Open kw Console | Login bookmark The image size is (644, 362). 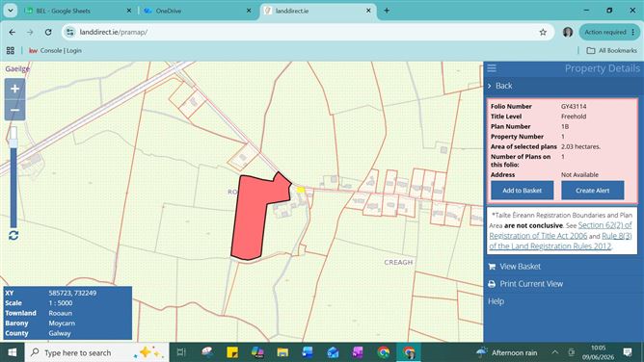[55, 50]
